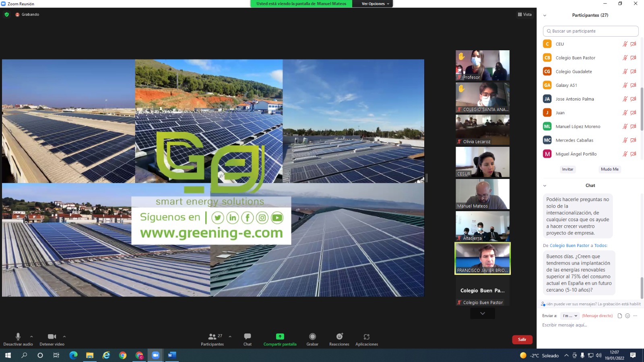Mute microphone with Desactivar audio
Image resolution: width=644 pixels, height=362 pixels.
click(18, 337)
